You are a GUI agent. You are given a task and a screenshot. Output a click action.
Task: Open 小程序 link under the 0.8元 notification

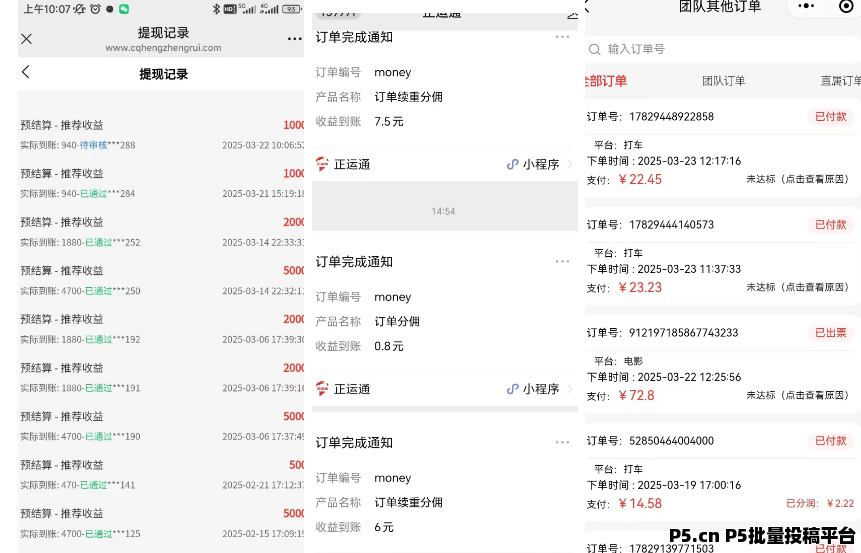pyautogui.click(x=533, y=389)
